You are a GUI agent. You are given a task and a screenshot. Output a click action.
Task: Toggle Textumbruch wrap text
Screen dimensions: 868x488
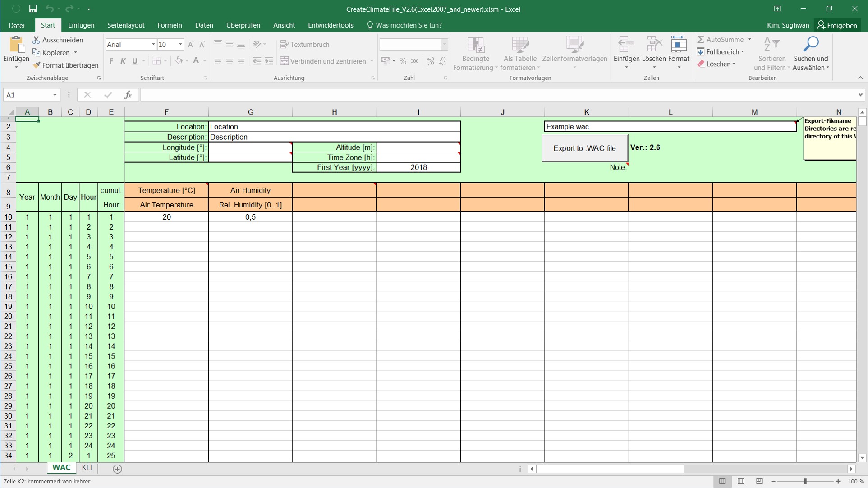click(305, 45)
